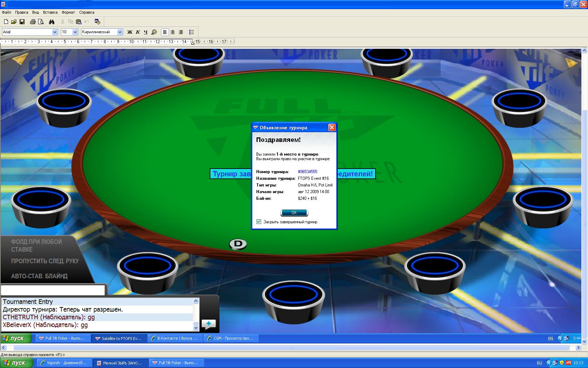Click the Insert Date/Time toolbar icon

[97, 22]
